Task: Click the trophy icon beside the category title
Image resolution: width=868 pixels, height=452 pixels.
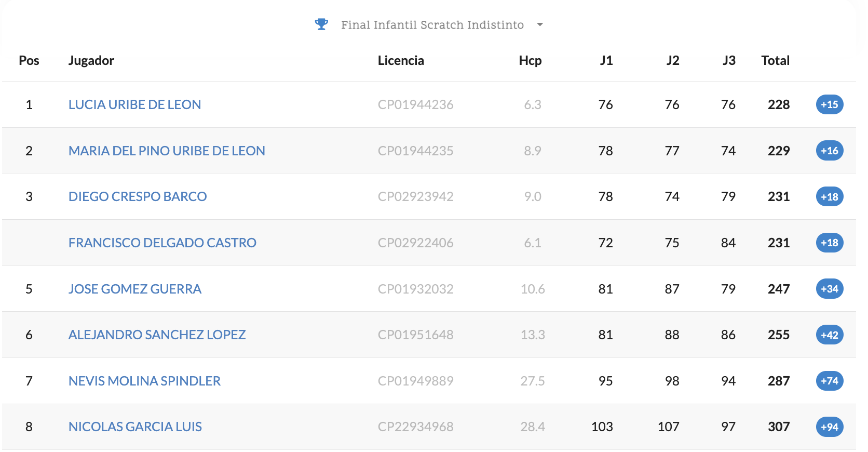Action: click(x=321, y=24)
